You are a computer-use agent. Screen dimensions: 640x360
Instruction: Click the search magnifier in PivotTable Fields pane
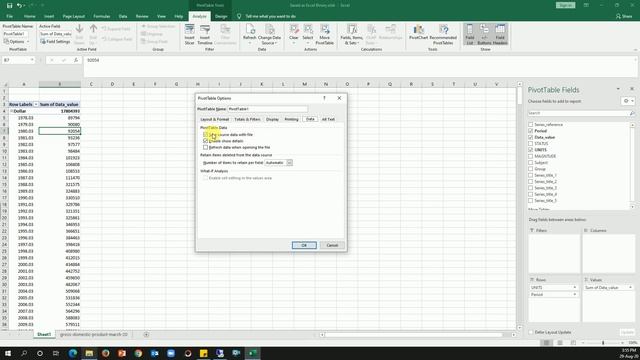[632, 113]
